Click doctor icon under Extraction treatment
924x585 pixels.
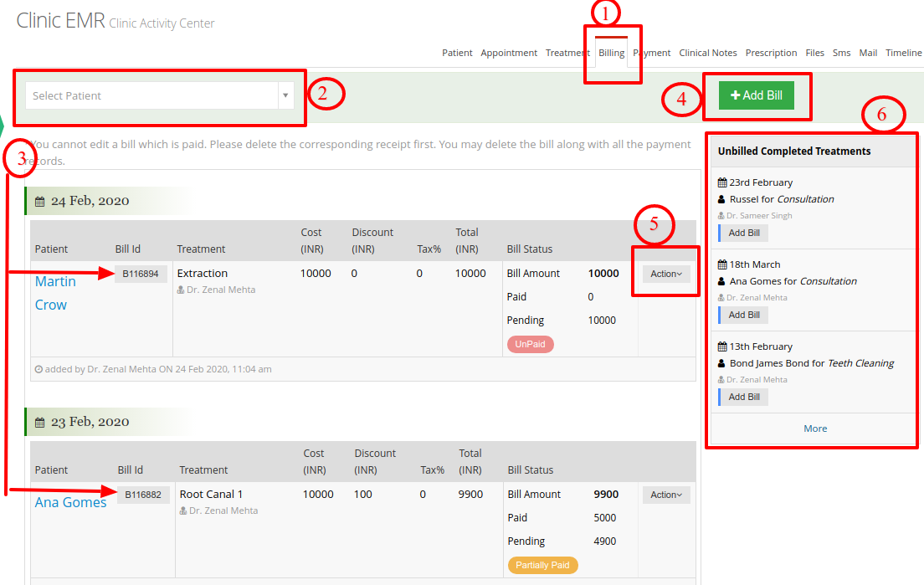pos(181,290)
